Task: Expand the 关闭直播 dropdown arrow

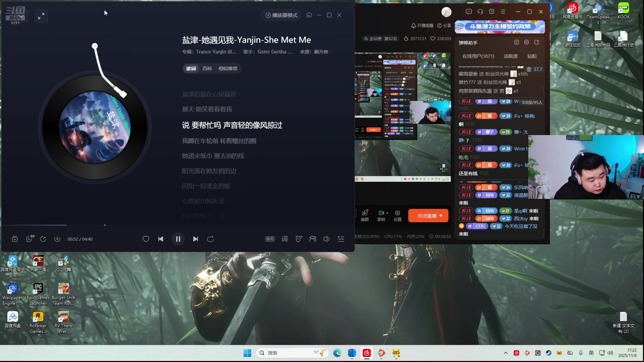Action: (440, 216)
